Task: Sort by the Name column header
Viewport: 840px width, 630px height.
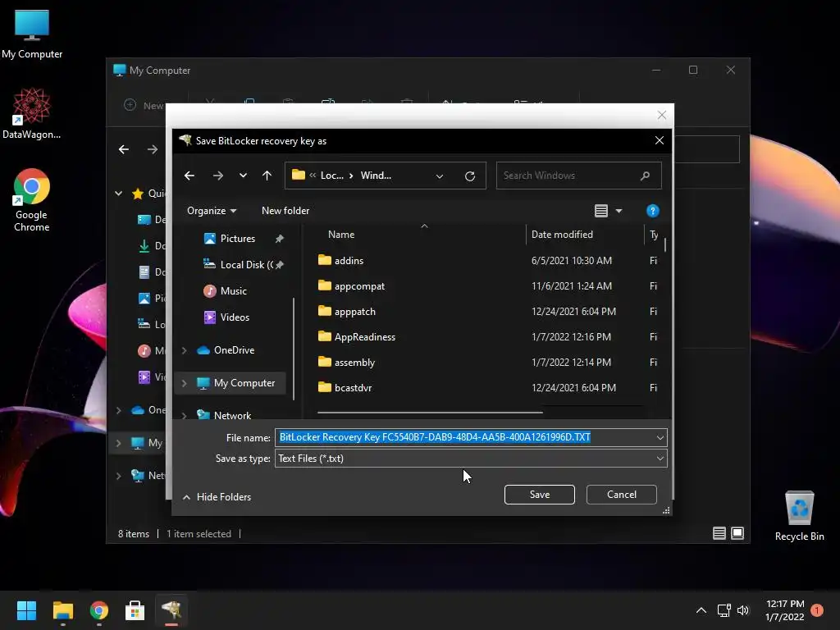Action: point(341,235)
